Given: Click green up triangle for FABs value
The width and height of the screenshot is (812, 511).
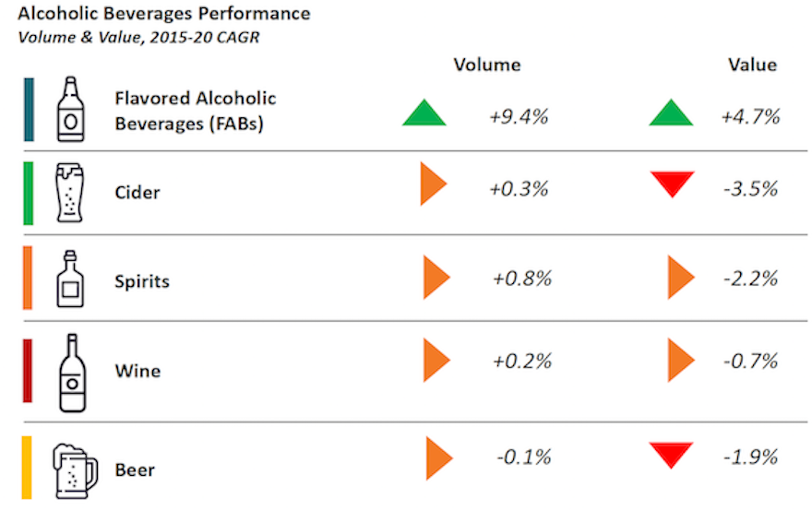Looking at the screenshot, I should coord(671,115).
